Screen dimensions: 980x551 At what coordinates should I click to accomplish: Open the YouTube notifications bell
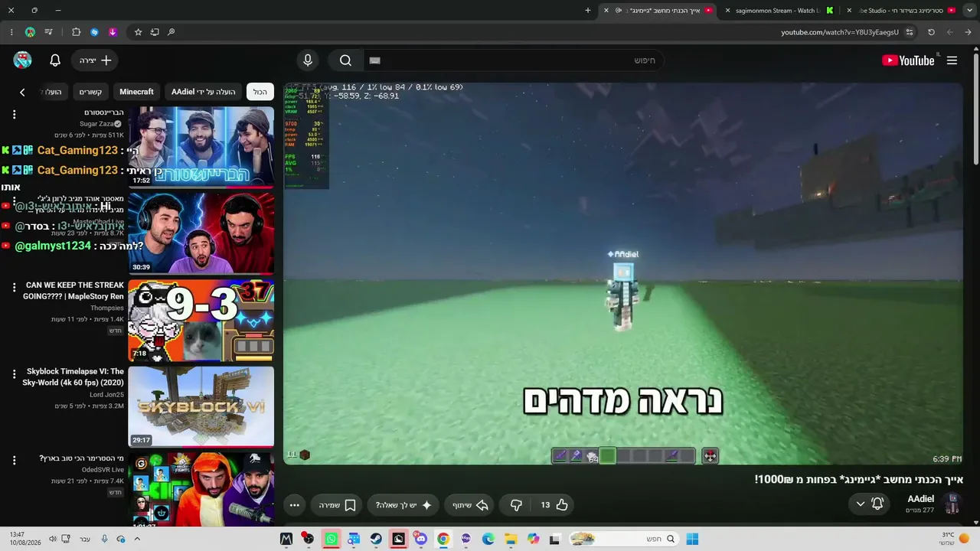(x=55, y=60)
